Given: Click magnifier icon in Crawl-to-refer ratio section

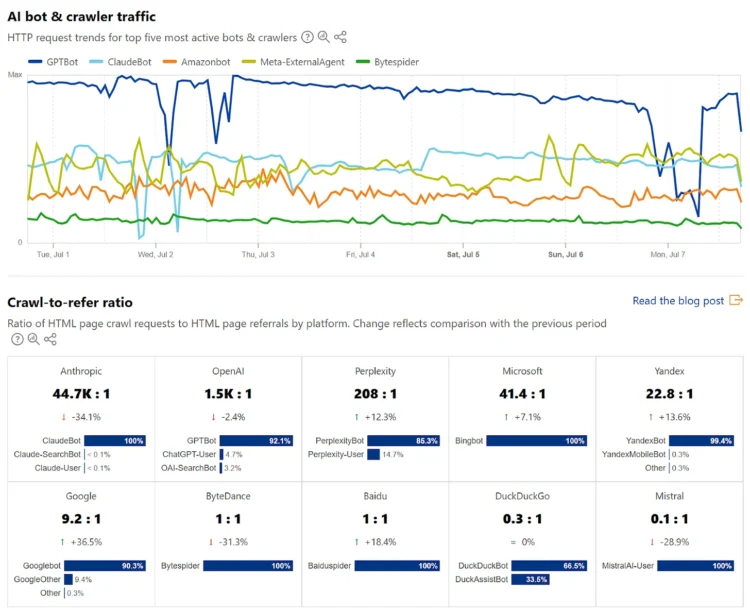Looking at the screenshot, I should [33, 339].
